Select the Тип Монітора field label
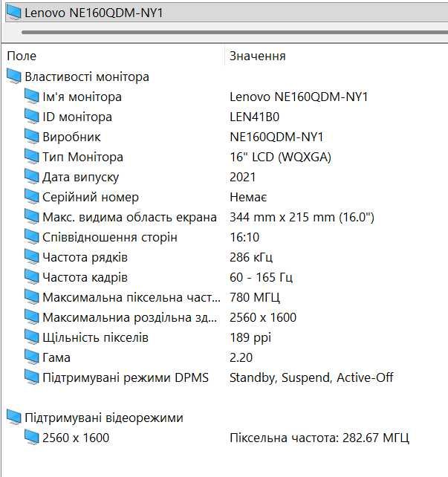Viewport: 448px width, 477px height. (x=82, y=157)
